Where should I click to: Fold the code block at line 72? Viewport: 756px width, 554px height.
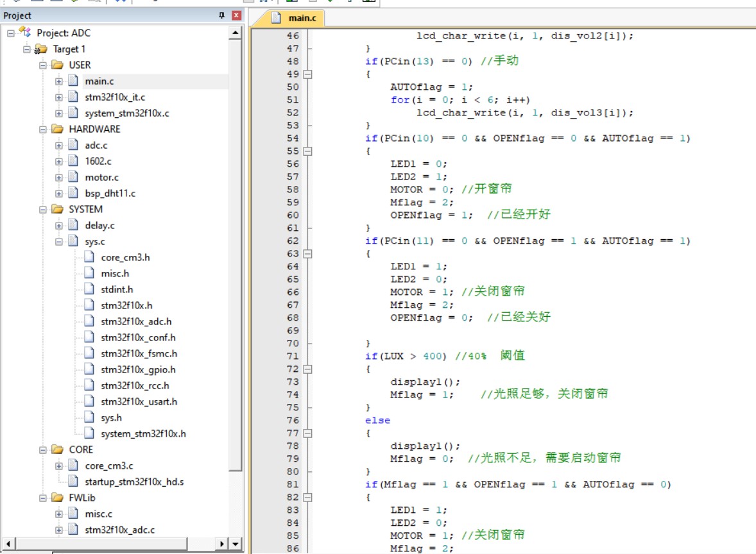[307, 369]
